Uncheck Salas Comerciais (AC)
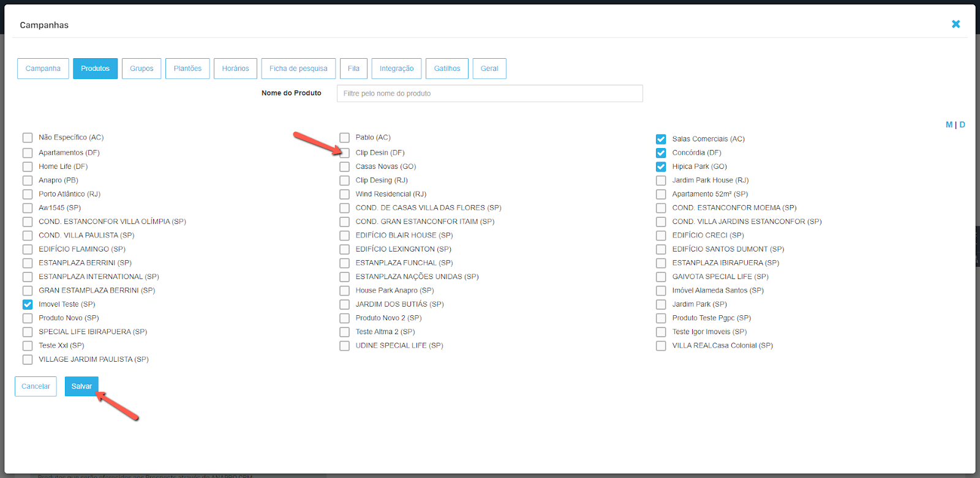Image resolution: width=980 pixels, height=478 pixels. point(661,139)
